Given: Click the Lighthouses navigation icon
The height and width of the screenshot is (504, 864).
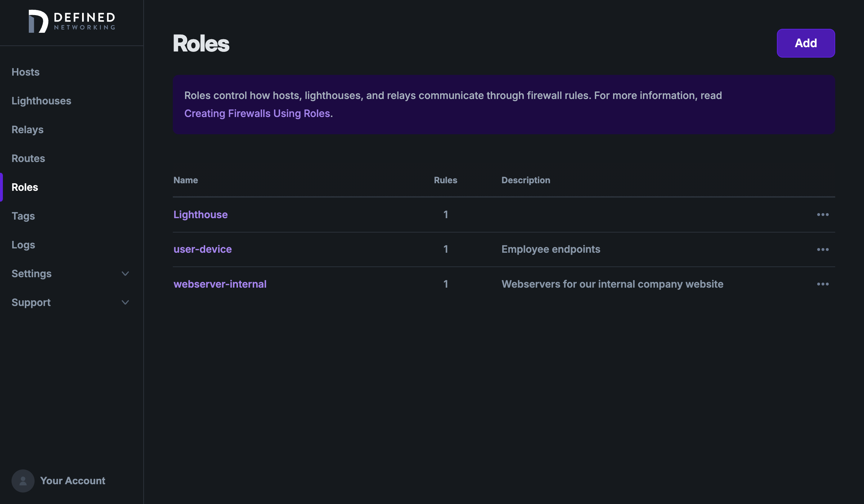Looking at the screenshot, I should point(41,100).
